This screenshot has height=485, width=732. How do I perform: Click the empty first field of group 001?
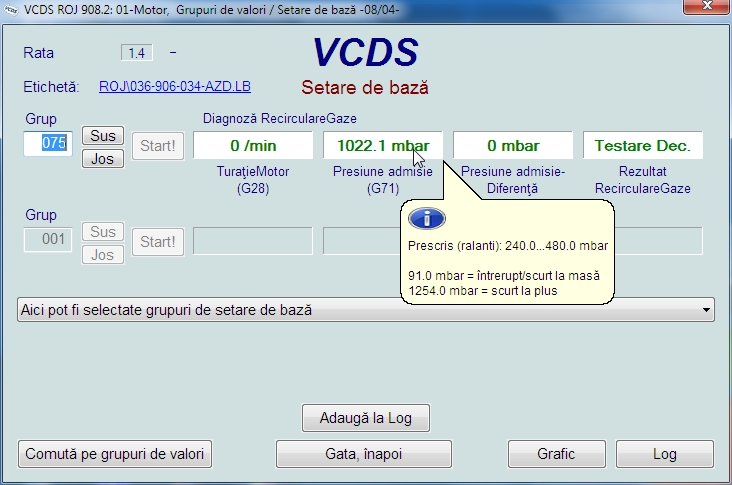[x=253, y=241]
